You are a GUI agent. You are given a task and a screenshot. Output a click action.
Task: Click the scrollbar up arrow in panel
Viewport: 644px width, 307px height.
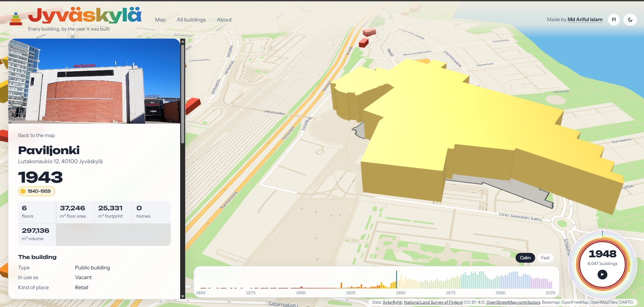coord(183,41)
